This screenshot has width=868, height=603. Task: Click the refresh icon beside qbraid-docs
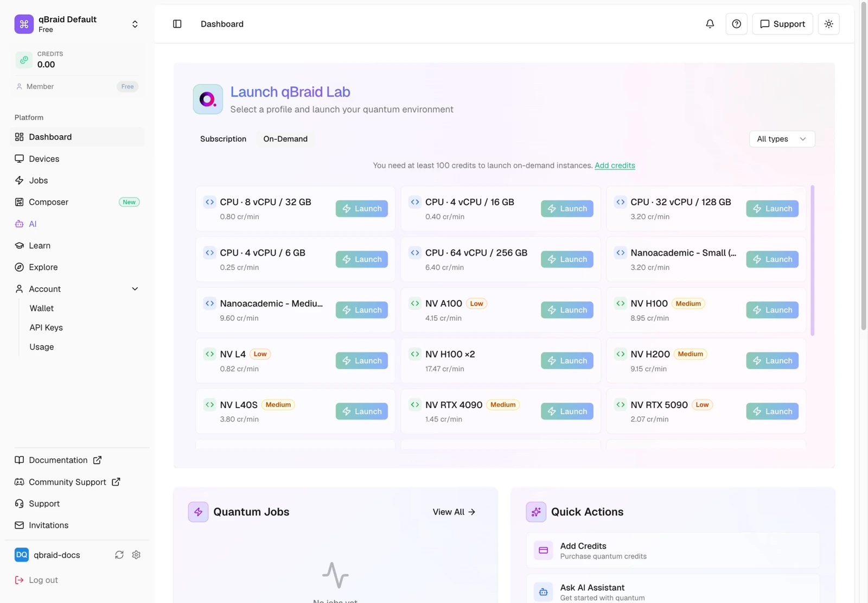119,555
